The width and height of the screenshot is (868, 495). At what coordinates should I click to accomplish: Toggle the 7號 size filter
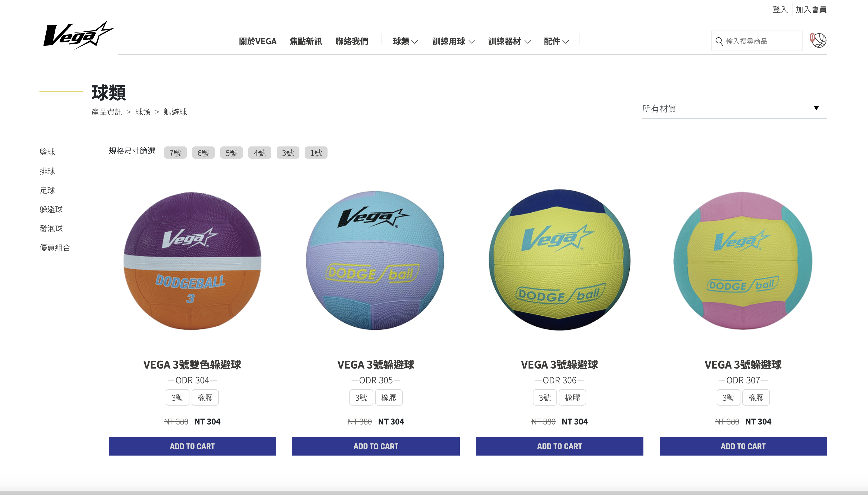click(x=175, y=153)
